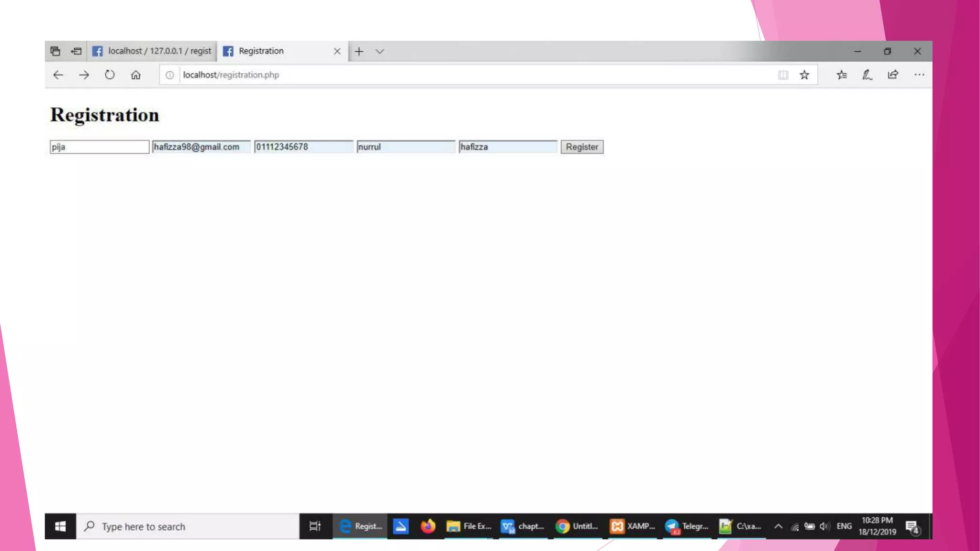This screenshot has width=980, height=551.
Task: Switch to localhost / 127.0.0.1 tab
Action: tap(152, 51)
